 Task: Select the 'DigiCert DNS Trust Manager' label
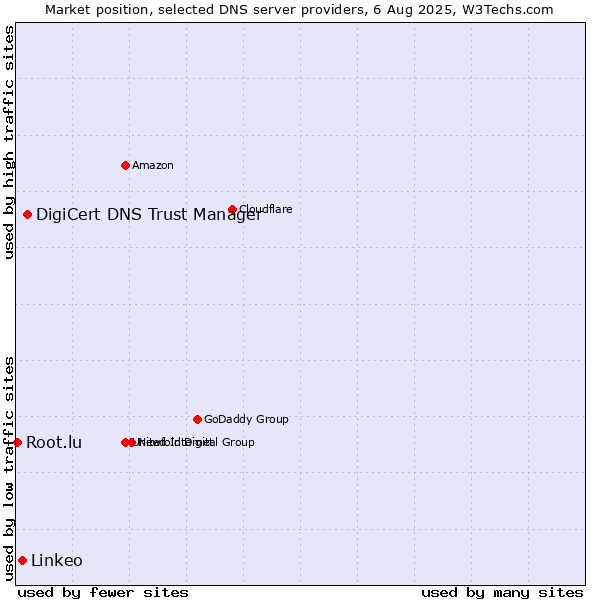(149, 215)
